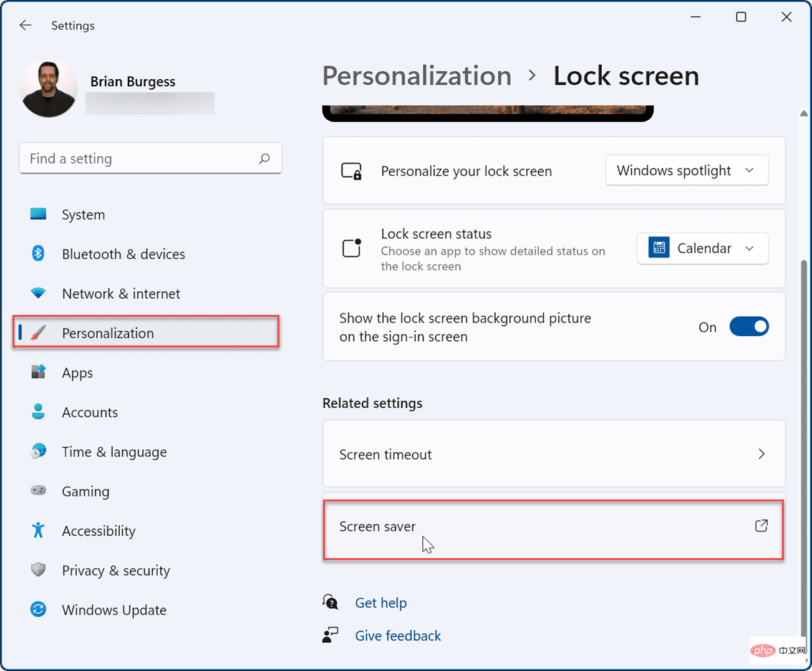Viewport: 812px width, 671px height.
Task: Click the Calendar app icon
Action: click(659, 248)
